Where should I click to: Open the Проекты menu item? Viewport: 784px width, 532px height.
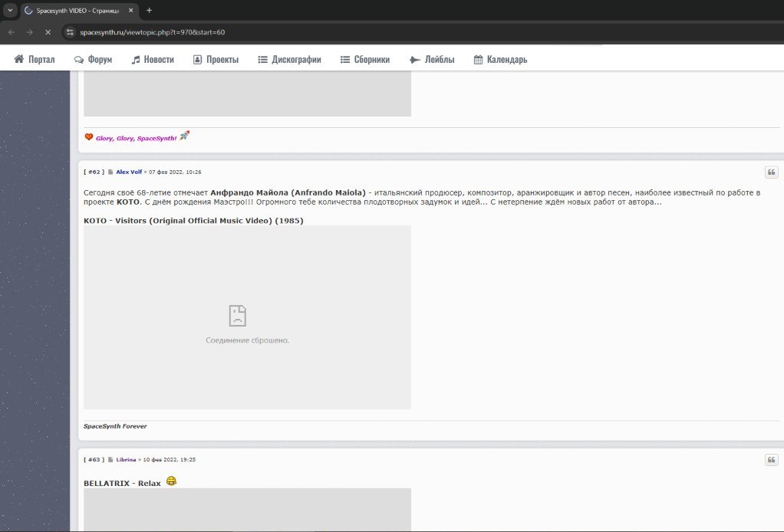(216, 60)
